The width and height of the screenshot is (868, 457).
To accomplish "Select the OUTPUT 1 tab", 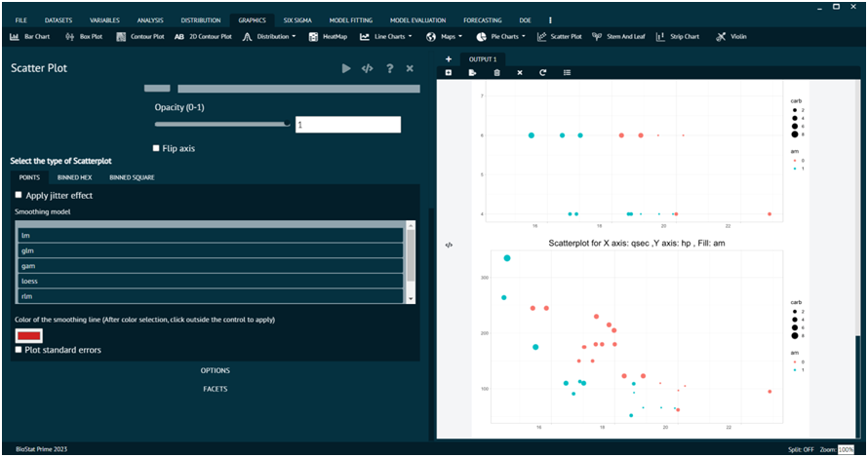I will point(483,59).
